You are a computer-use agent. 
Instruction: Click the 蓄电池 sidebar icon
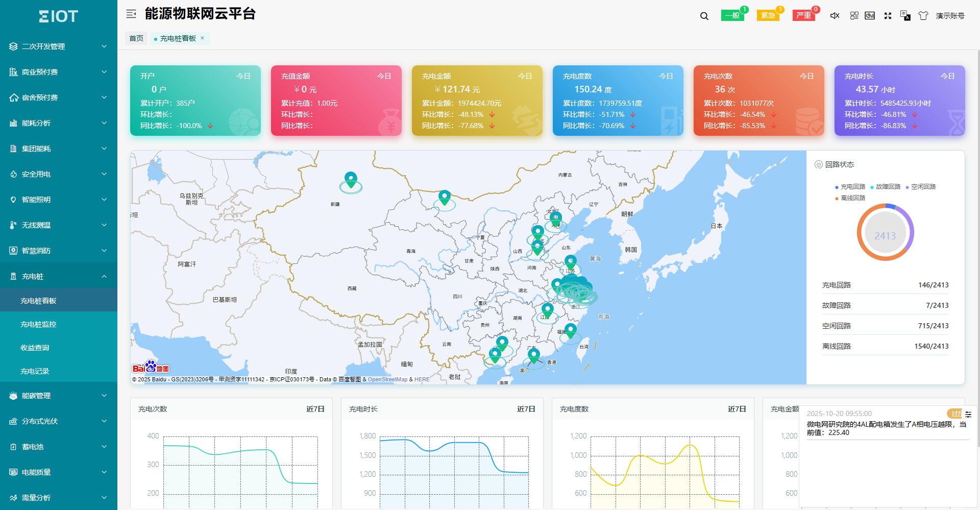click(x=13, y=447)
